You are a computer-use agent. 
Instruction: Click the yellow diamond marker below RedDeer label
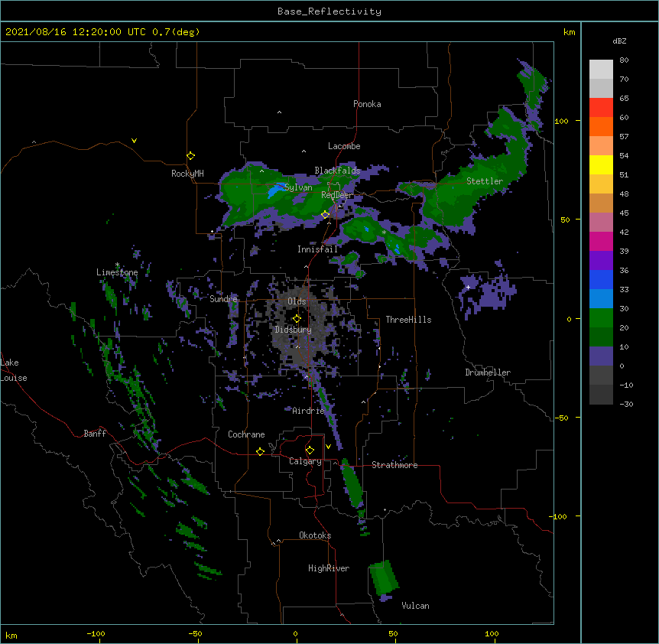[x=326, y=215]
